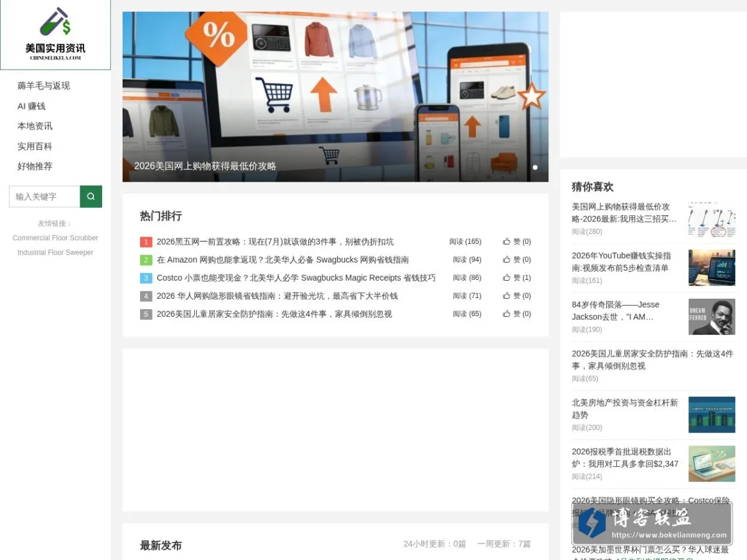Image resolution: width=747 pixels, height=560 pixels.
Task: Click thumbnail for 北美房地产投资 article
Action: pyautogui.click(x=712, y=415)
